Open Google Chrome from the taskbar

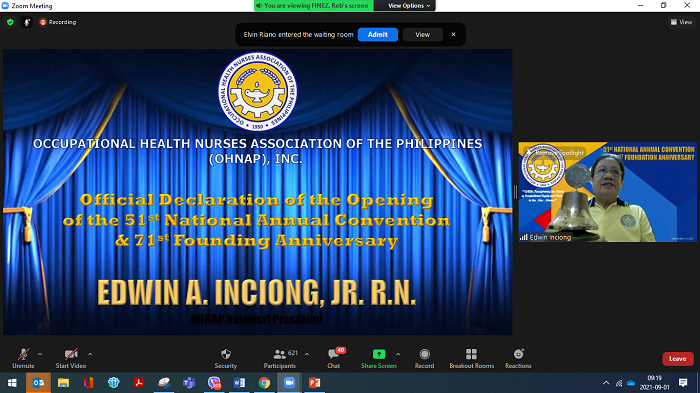(264, 383)
